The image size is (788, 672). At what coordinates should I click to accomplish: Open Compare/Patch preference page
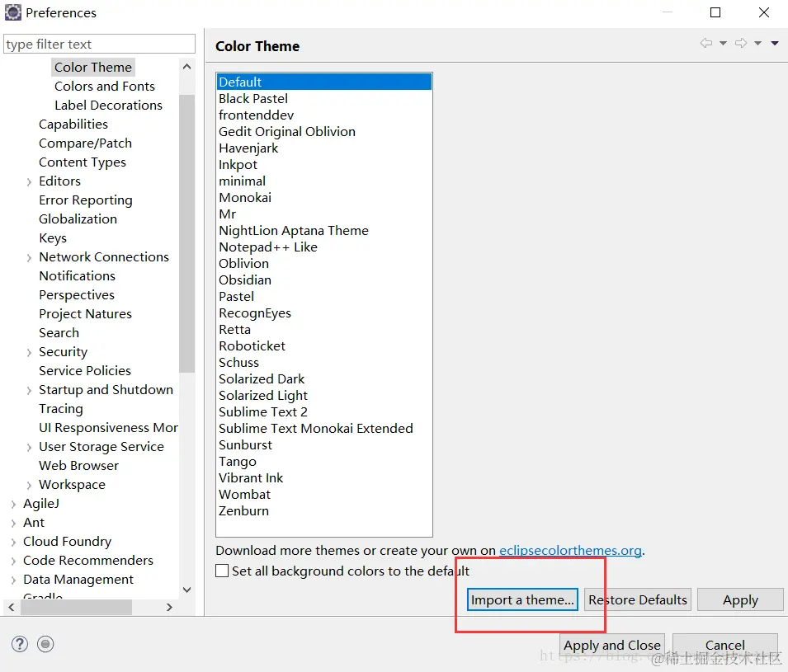coord(86,143)
